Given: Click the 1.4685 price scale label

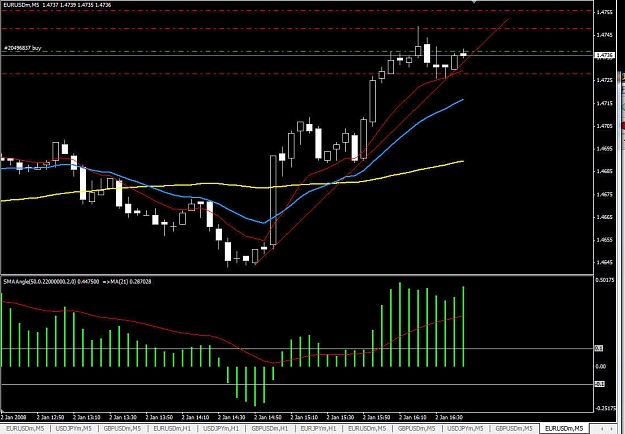Looking at the screenshot, I should coord(604,171).
